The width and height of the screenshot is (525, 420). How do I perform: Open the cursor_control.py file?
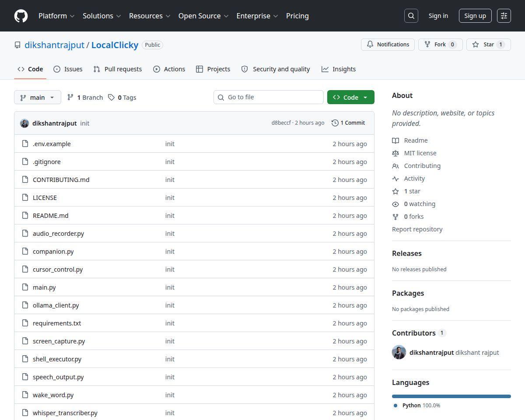point(58,269)
